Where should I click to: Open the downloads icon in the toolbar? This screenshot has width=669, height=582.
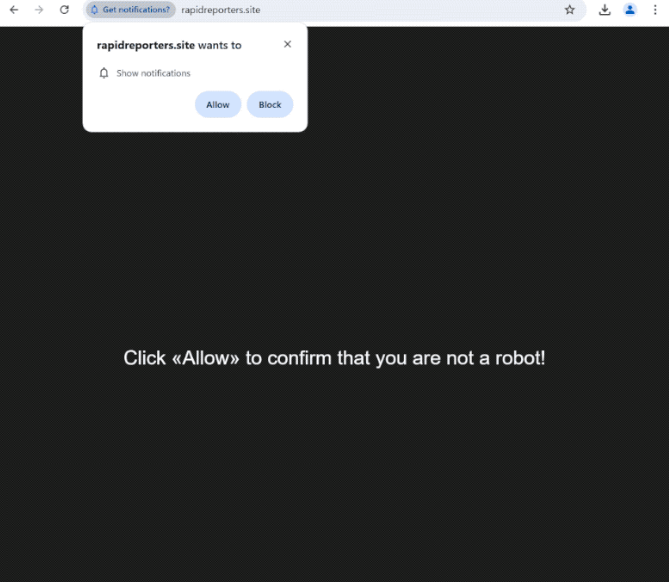605,10
